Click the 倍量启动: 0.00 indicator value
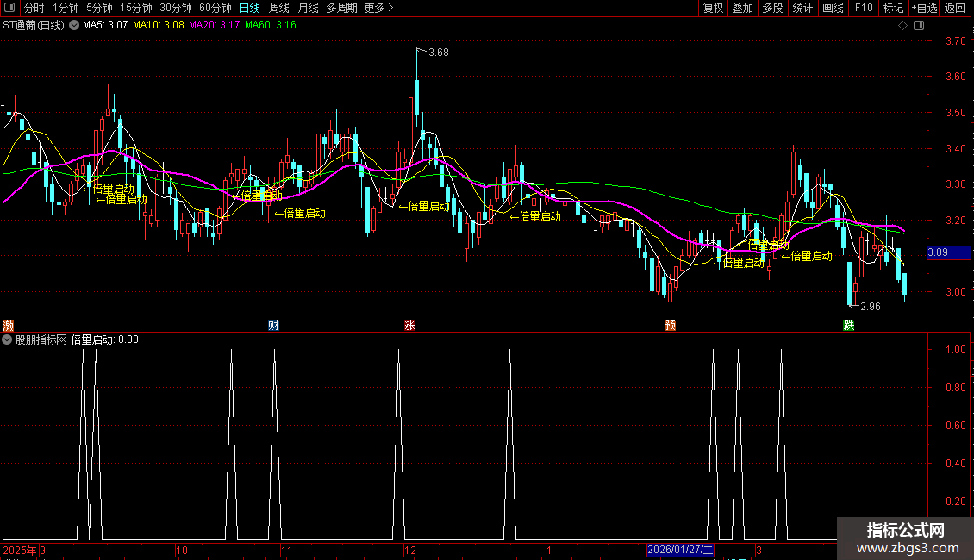Image resolution: width=974 pixels, height=560 pixels. coord(105,339)
